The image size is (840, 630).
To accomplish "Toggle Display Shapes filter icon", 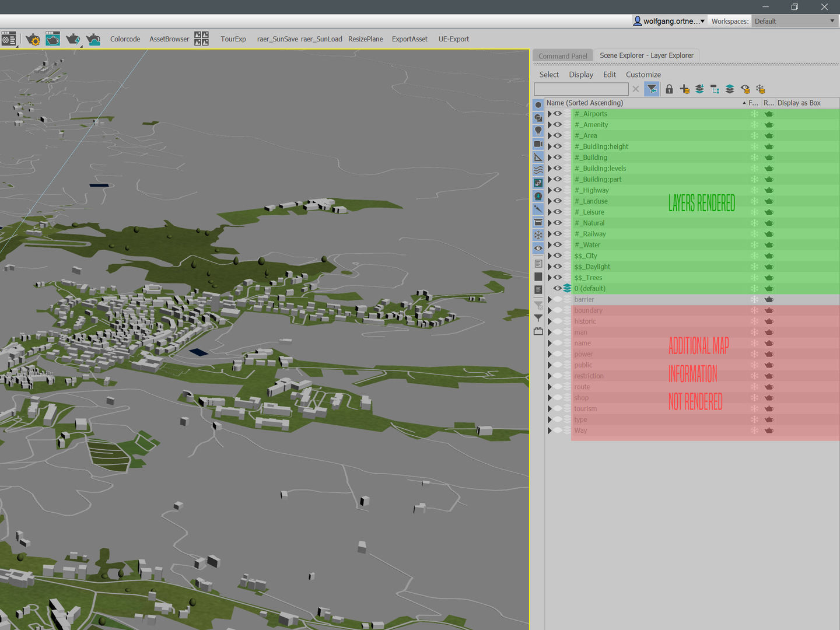I will click(x=538, y=118).
